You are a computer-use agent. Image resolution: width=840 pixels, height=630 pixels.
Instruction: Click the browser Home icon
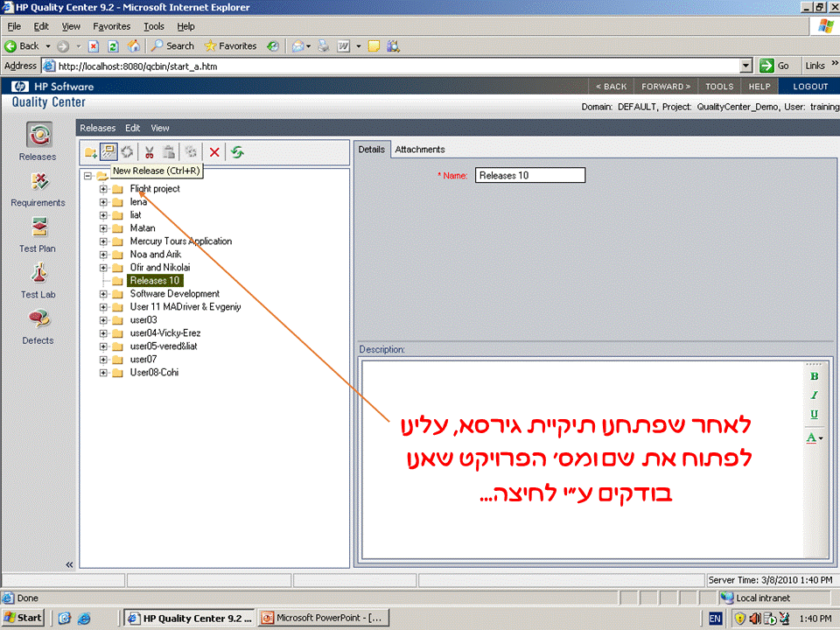tap(133, 46)
